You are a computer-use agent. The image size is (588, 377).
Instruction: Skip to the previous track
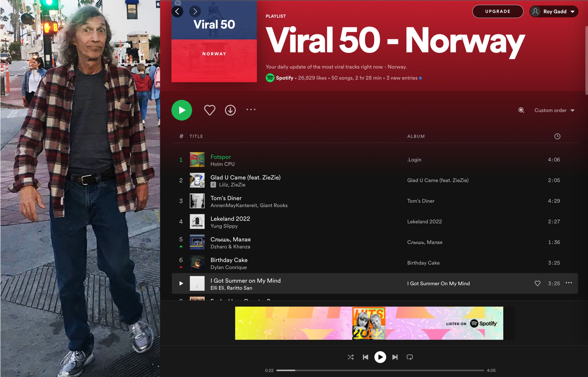click(365, 357)
